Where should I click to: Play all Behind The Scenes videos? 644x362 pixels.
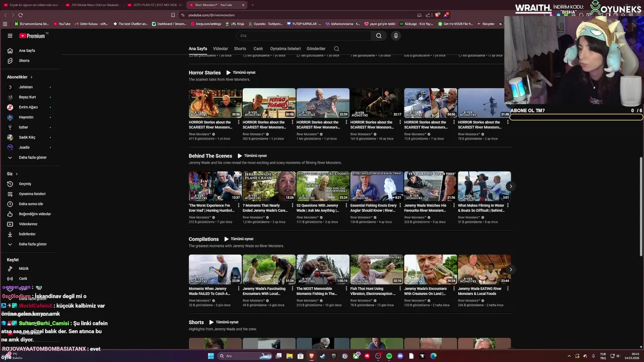click(x=252, y=156)
